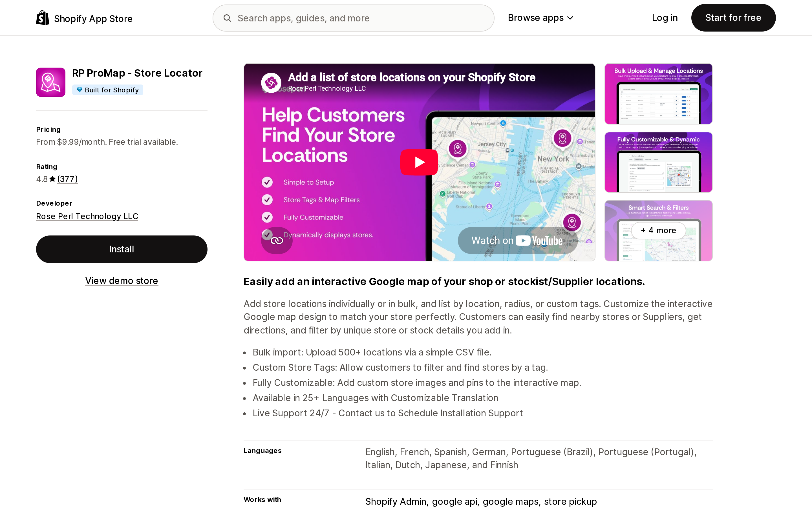Expand the Browse apps dropdown
The height and width of the screenshot is (507, 812).
click(540, 18)
